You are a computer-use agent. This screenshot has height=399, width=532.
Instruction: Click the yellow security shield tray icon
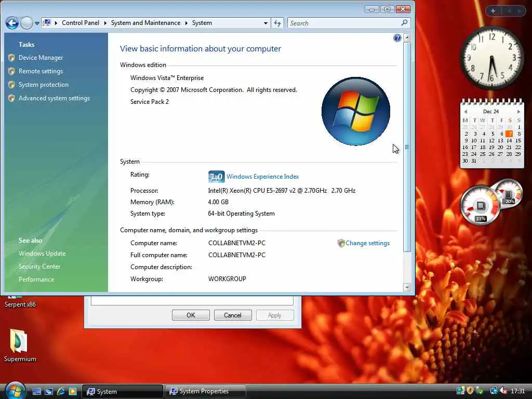tap(470, 391)
